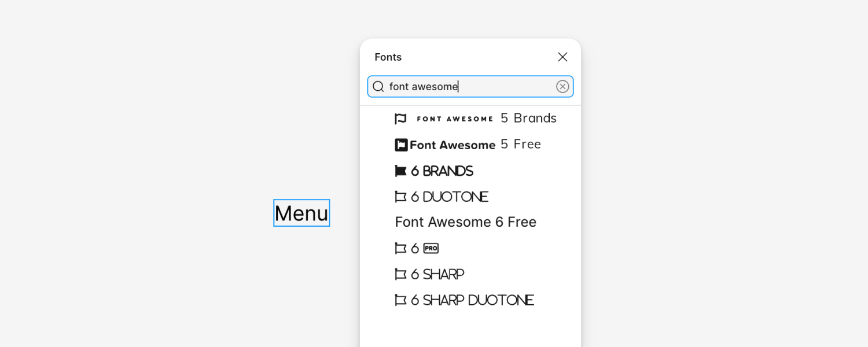Select Font Awesome 5 Free font

[468, 145]
